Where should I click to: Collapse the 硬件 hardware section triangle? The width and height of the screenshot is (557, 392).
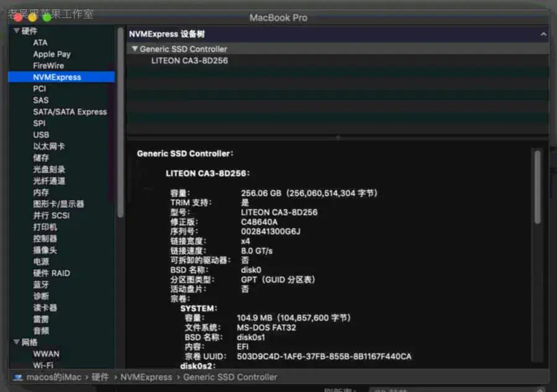(16, 31)
